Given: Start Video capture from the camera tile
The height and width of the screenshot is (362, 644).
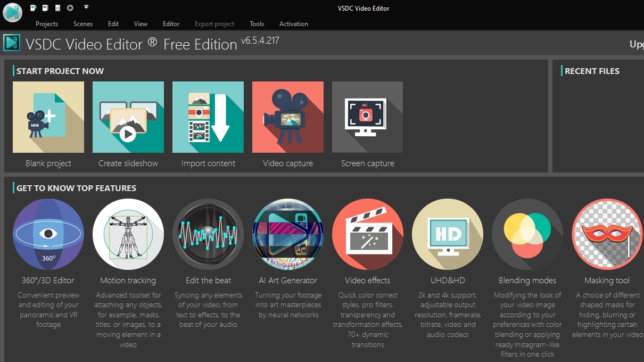Looking at the screenshot, I should [288, 117].
